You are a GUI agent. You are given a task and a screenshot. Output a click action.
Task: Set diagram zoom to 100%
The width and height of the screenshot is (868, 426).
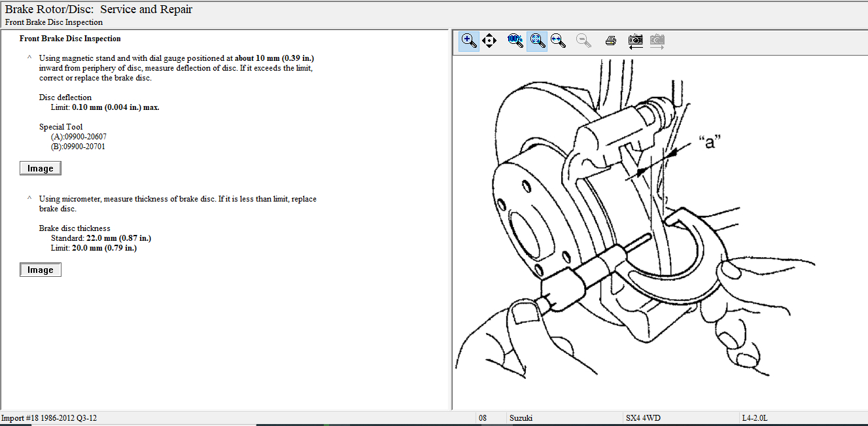click(515, 41)
